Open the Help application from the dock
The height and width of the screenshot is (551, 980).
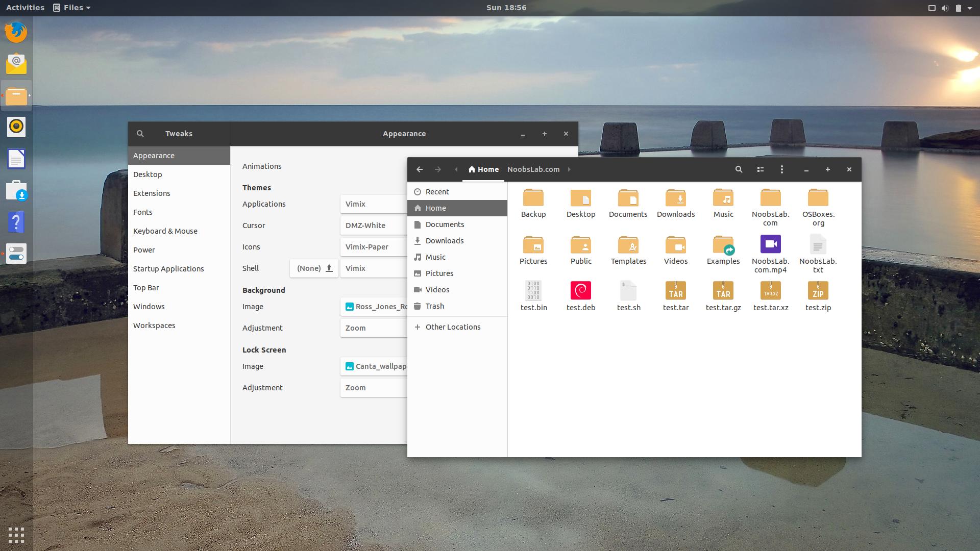point(16,222)
